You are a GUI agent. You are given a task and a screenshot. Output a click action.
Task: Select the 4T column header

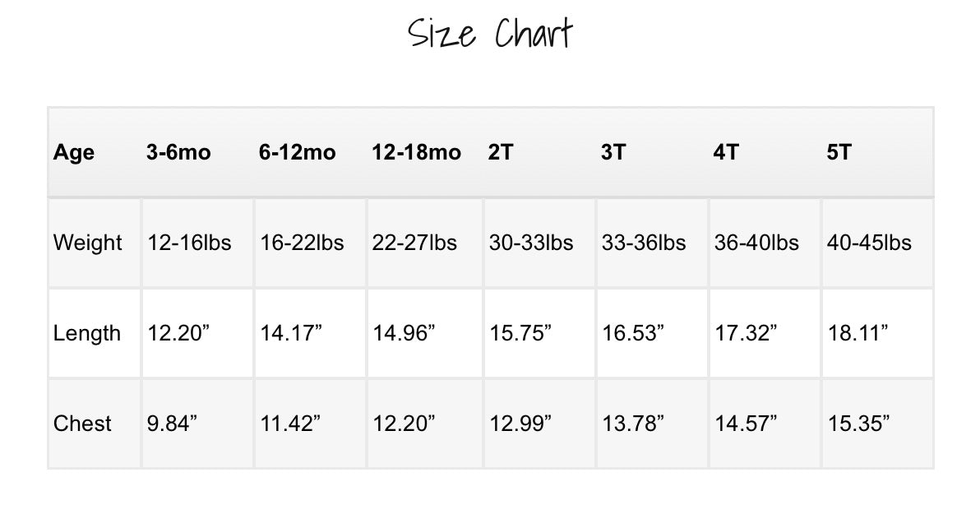coord(726,153)
